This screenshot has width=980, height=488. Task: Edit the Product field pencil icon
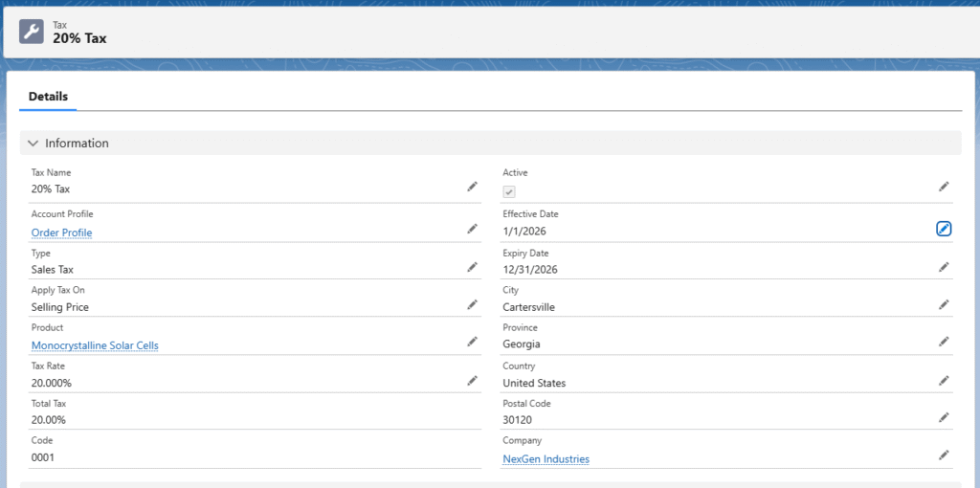pos(472,342)
